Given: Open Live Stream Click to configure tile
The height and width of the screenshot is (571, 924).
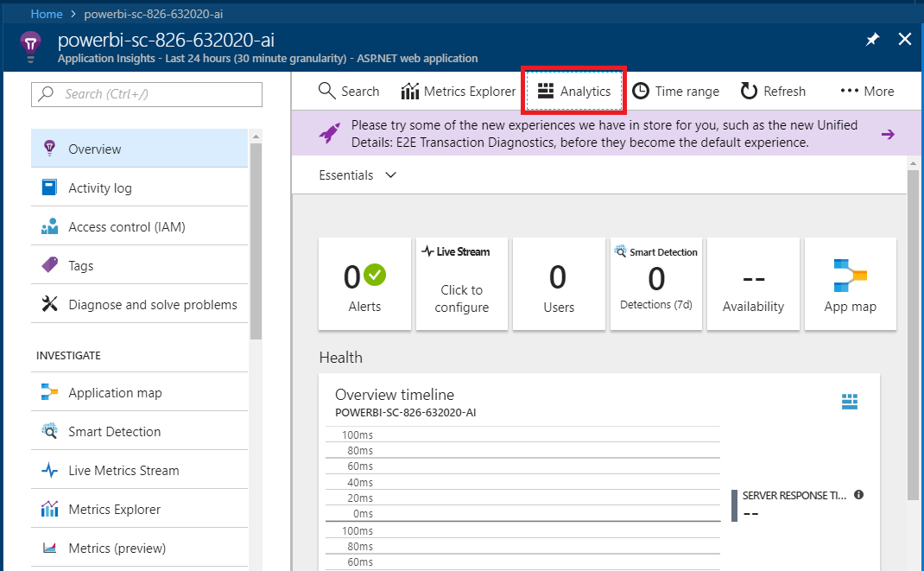Looking at the screenshot, I should [462, 284].
